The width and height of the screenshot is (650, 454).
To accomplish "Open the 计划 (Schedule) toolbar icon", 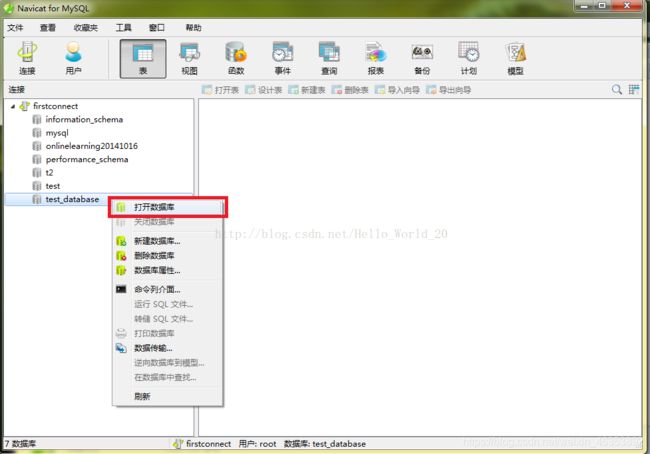I will coord(469,58).
